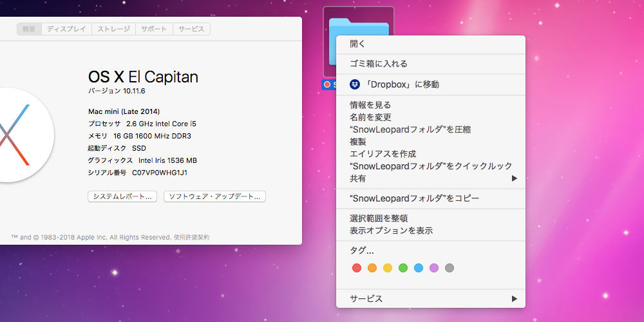Choose 開く from the context menu
This screenshot has width=644, height=322.
(x=430, y=44)
